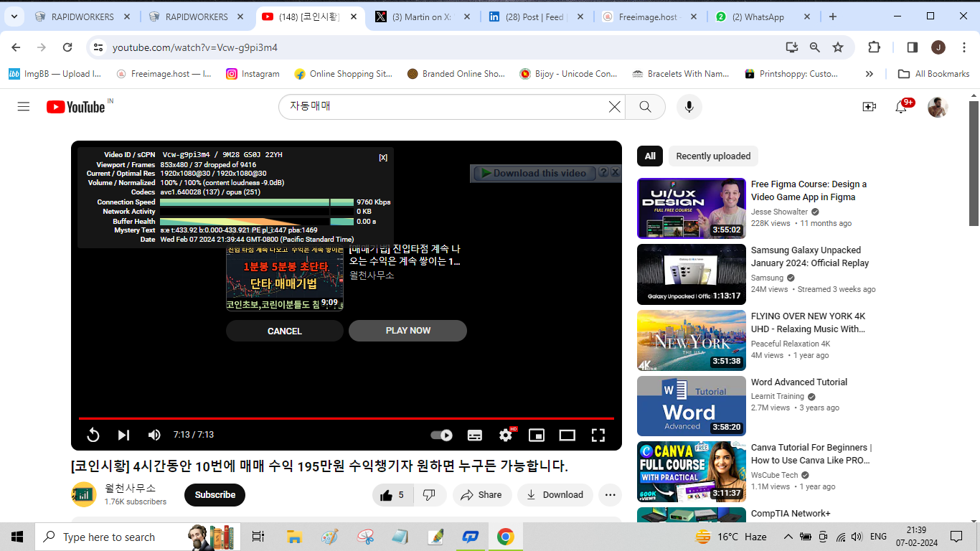Image resolution: width=980 pixels, height=551 pixels.
Task: Open the YouTube account avatar menu
Action: pyautogui.click(x=938, y=107)
